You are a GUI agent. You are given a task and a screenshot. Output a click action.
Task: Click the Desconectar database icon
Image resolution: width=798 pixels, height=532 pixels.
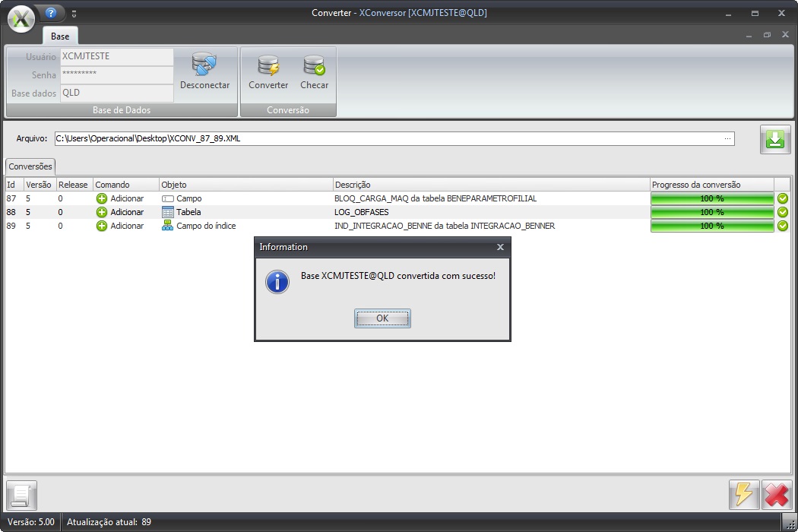click(204, 66)
